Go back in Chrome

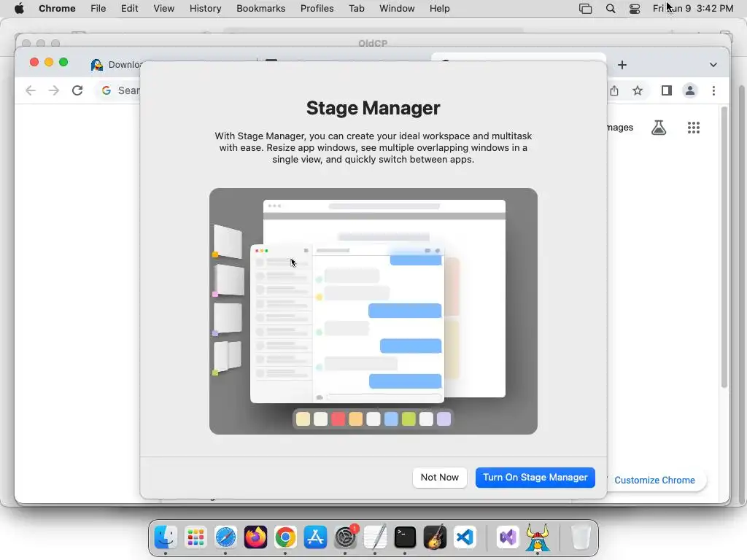31,90
